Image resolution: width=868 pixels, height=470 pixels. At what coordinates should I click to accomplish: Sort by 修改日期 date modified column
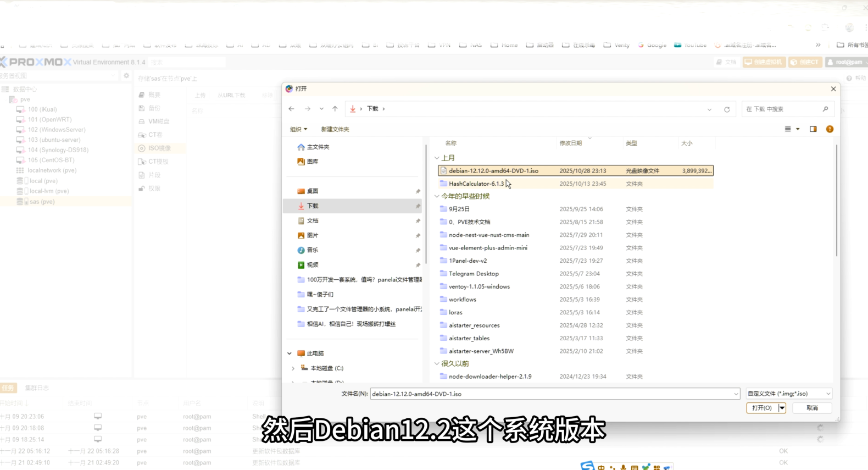[x=571, y=143]
